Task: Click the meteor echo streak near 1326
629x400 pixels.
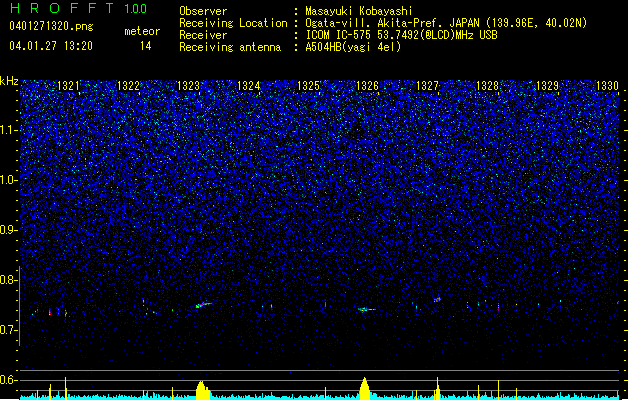Action: pos(366,309)
